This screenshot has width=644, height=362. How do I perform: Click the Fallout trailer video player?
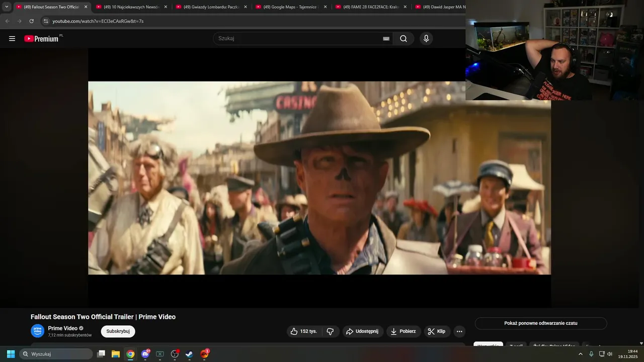319,178
